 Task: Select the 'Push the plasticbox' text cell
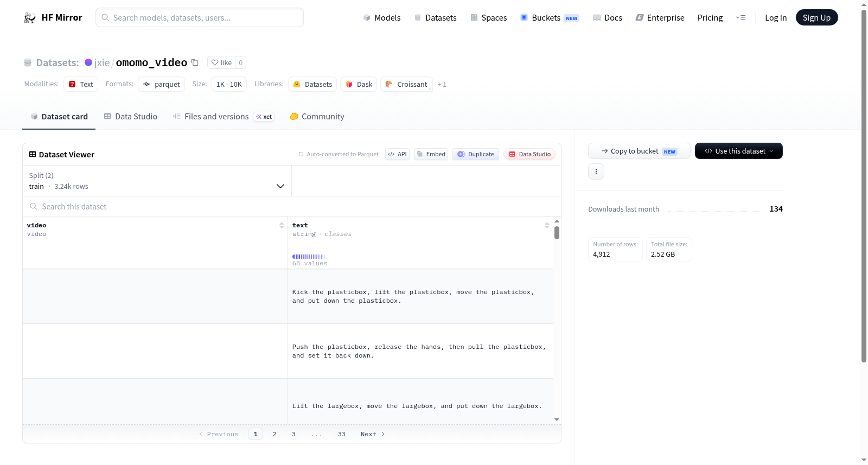point(420,351)
